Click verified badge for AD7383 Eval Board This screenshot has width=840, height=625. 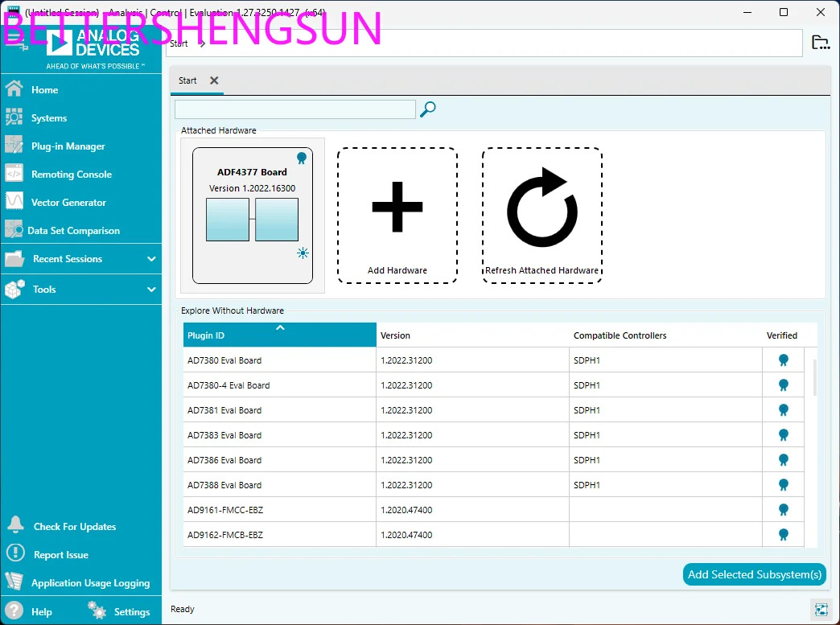(x=783, y=435)
